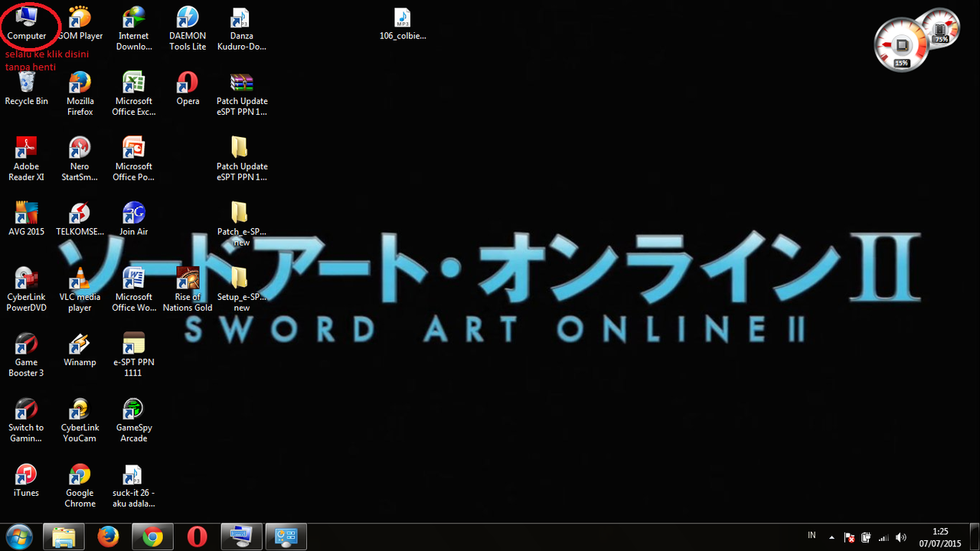The width and height of the screenshot is (980, 551).
Task: Launch AVG 2015 antivirus
Action: pos(27,218)
